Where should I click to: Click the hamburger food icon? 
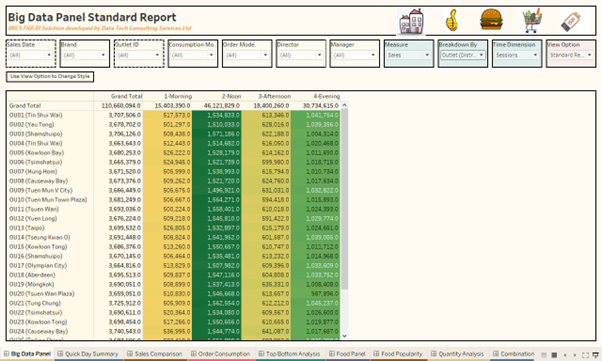[491, 19]
